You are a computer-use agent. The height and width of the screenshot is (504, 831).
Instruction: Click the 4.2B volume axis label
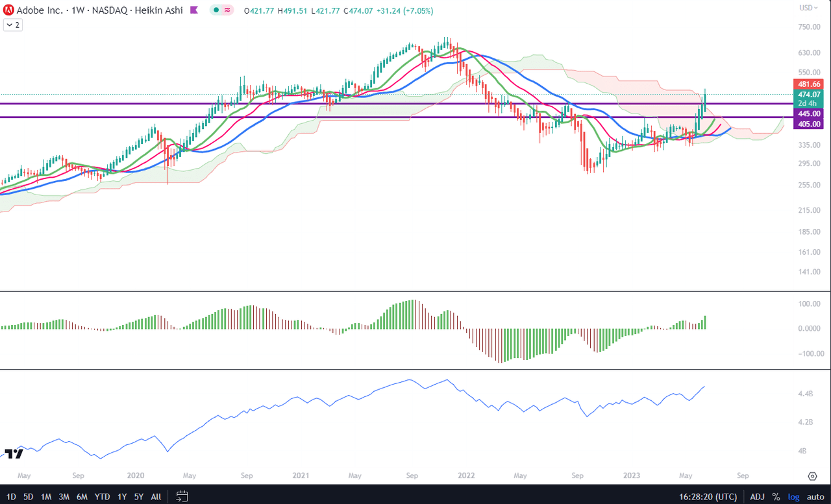[806, 422]
